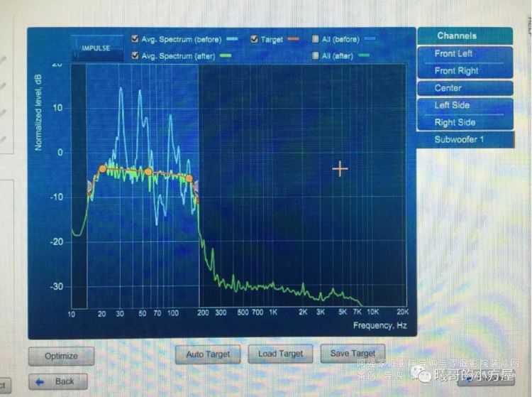
Task: Select the Front Right channel
Action: coord(465,71)
